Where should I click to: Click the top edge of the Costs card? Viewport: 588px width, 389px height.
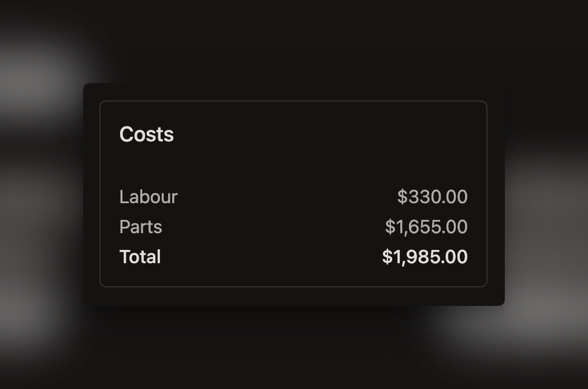click(293, 84)
